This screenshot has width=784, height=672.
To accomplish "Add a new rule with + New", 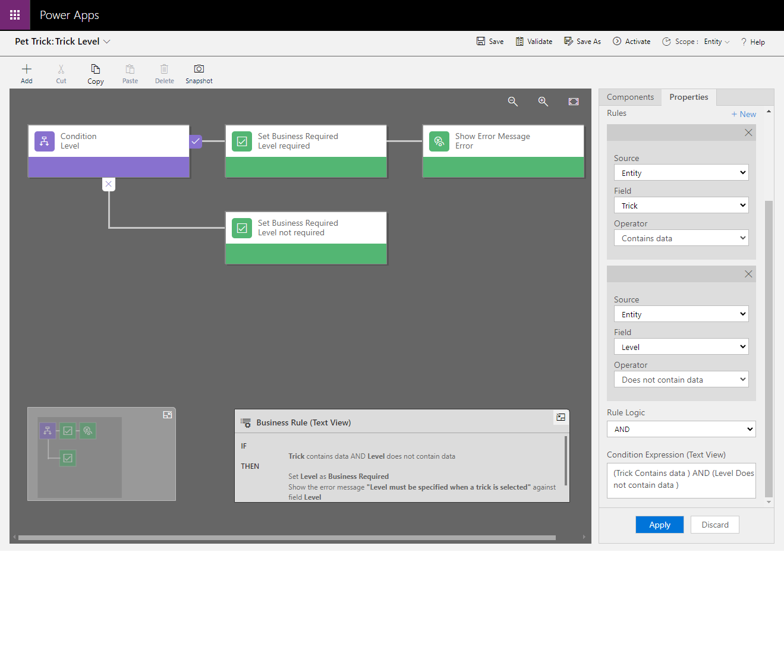I will coord(744,114).
